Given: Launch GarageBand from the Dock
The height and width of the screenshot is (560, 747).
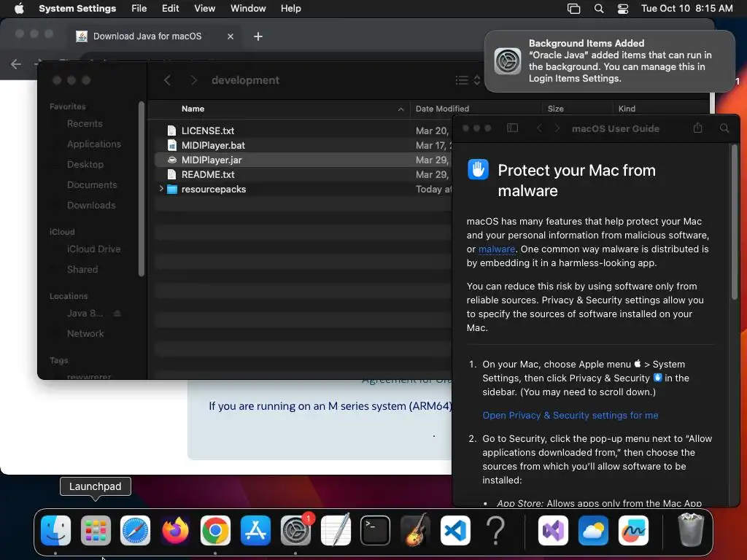Looking at the screenshot, I should (415, 530).
